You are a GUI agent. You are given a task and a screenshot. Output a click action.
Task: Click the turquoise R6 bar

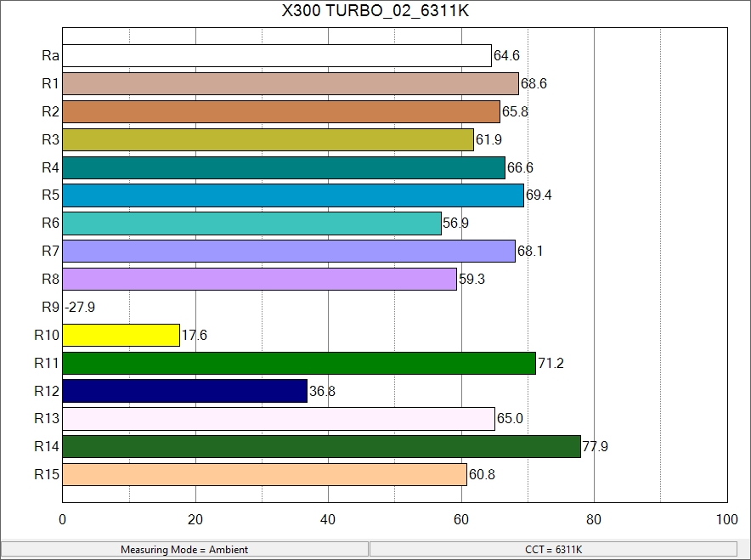pyautogui.click(x=251, y=223)
